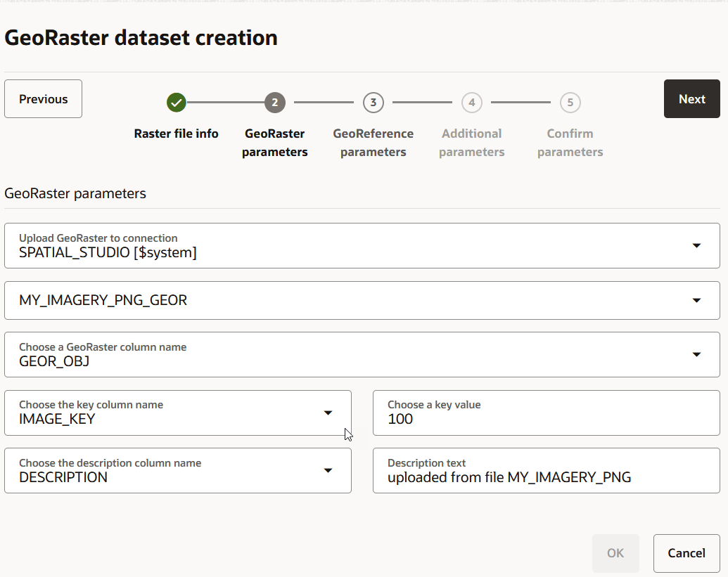Select Confirm parameters step label
Image resolution: width=728 pixels, height=577 pixels.
570,143
